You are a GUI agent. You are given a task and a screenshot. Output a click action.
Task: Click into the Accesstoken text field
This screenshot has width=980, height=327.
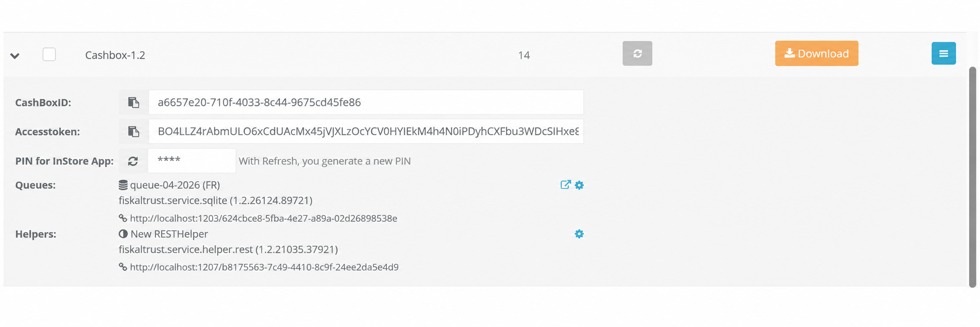click(x=366, y=131)
